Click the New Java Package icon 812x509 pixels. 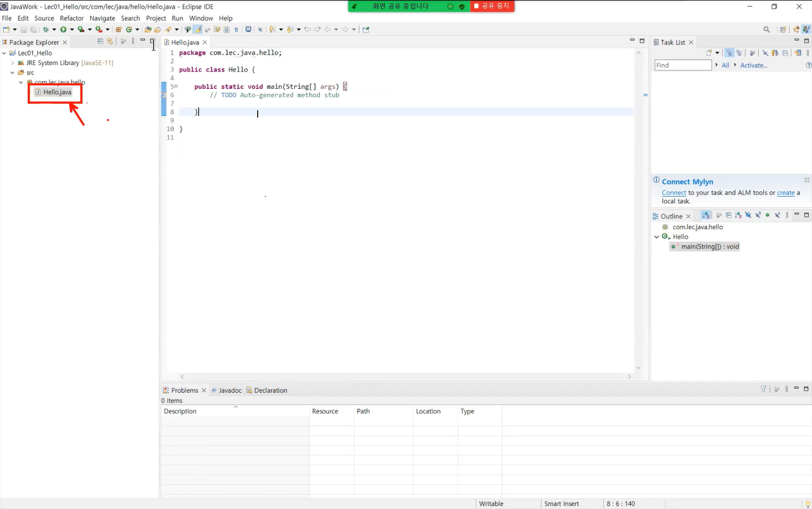119,29
